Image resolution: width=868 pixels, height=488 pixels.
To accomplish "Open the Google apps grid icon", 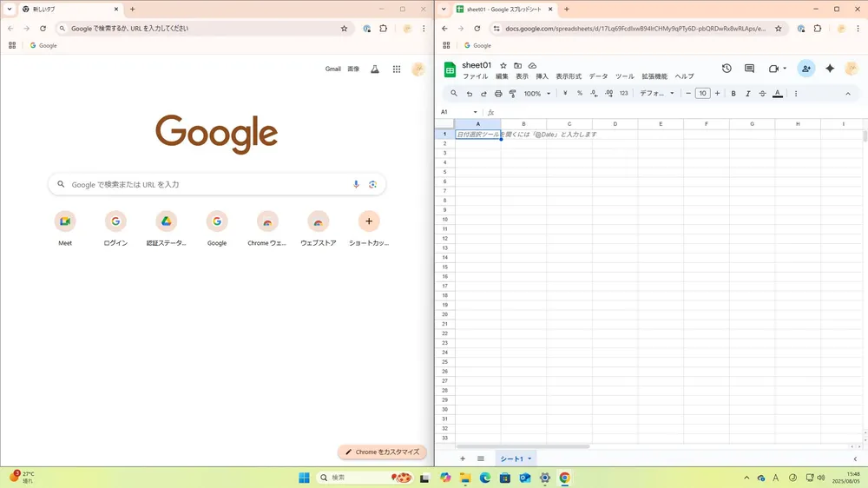I will click(x=397, y=69).
